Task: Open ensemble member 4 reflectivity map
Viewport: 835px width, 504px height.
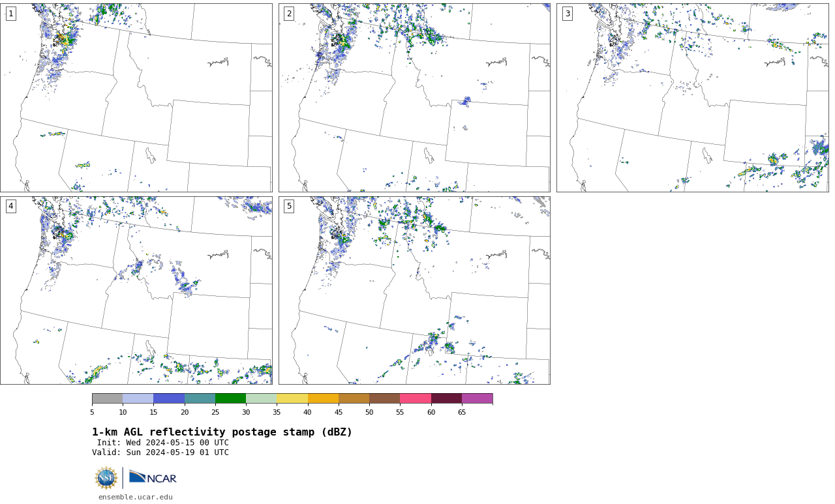Action: coord(136,291)
